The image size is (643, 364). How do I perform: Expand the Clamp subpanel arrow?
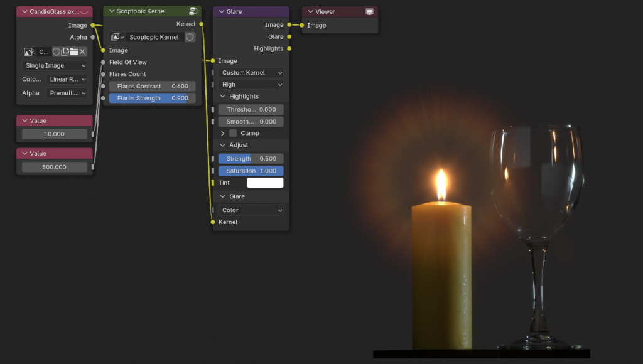coord(223,133)
